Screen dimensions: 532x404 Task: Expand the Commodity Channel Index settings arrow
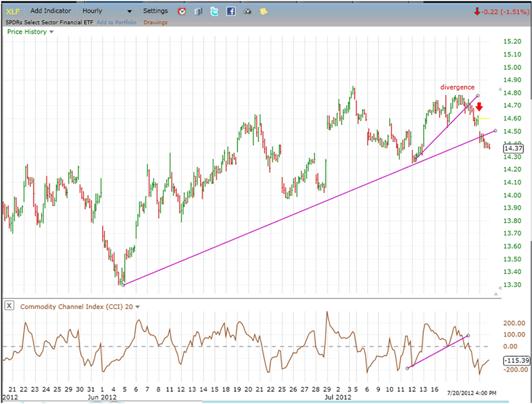138,307
